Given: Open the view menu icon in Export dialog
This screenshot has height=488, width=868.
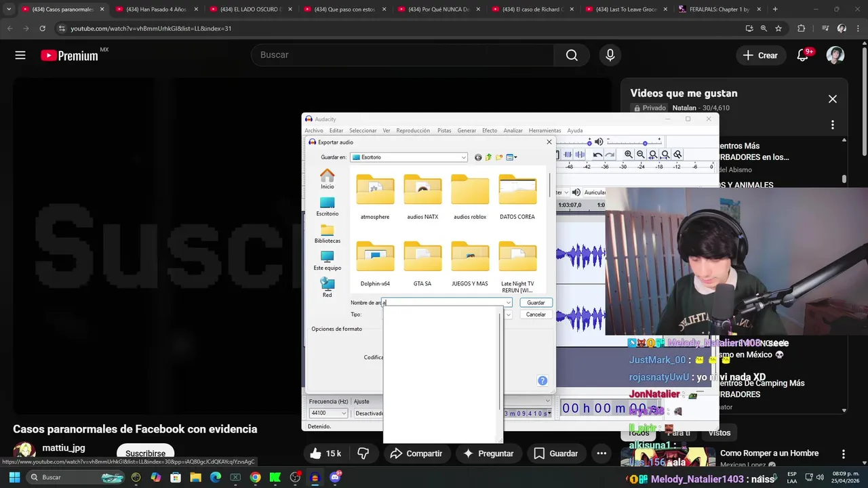Looking at the screenshot, I should [x=511, y=157].
